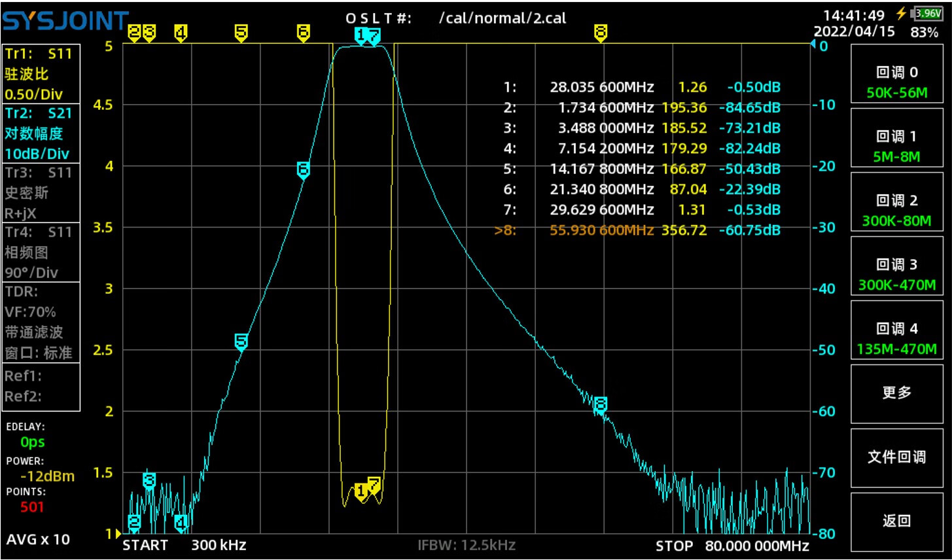952x560 pixels.
Task: Edit the STOP frequency 80.000 000MHz
Action: [756, 546]
